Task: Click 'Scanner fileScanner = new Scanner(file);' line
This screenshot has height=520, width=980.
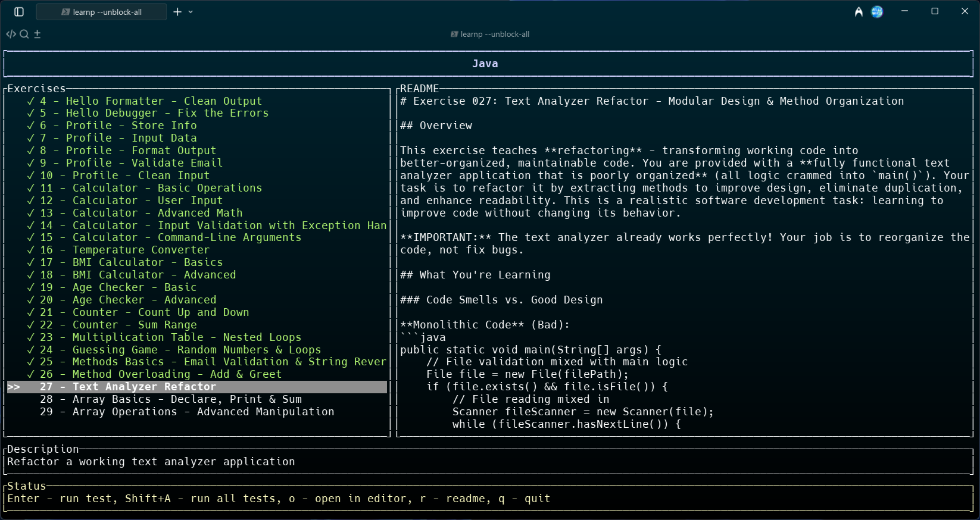Action: point(583,412)
